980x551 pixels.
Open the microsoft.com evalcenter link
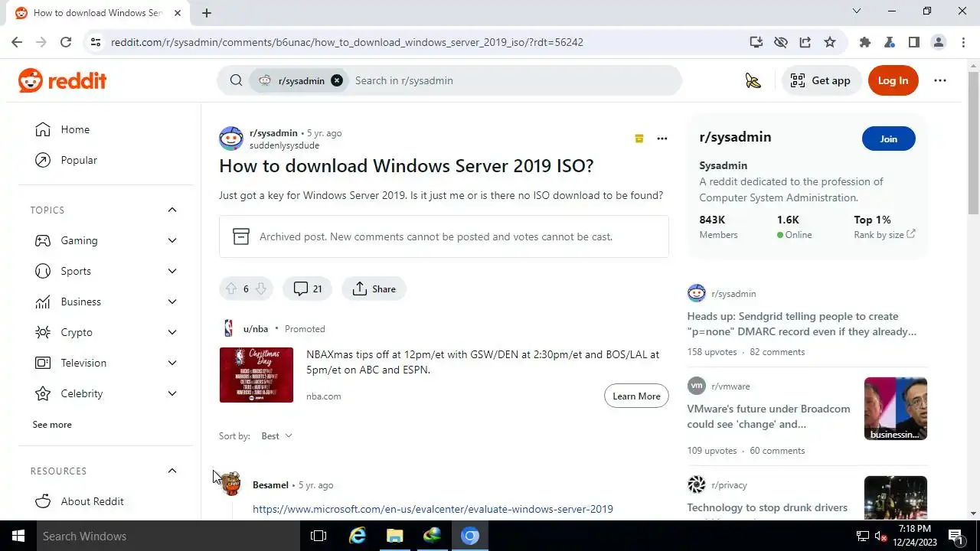point(433,509)
